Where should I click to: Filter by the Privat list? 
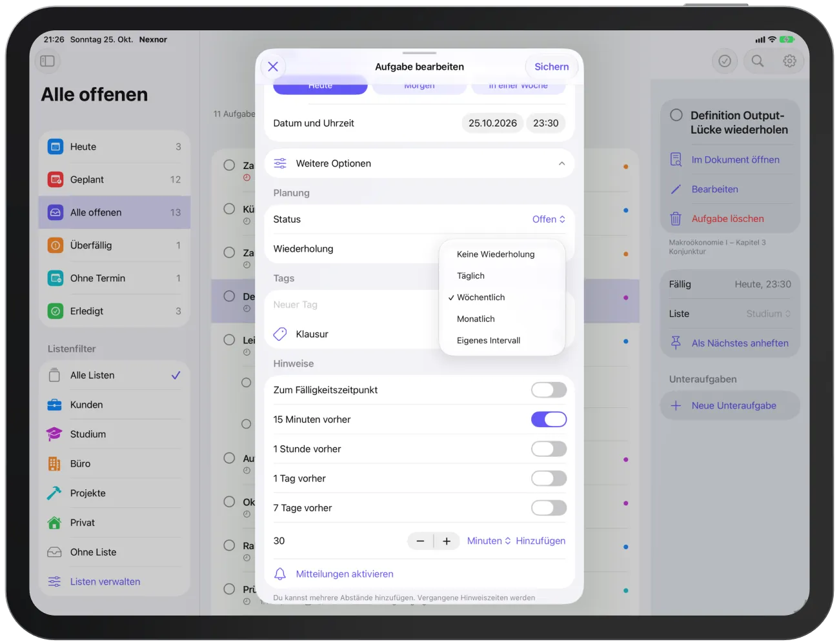point(114,523)
